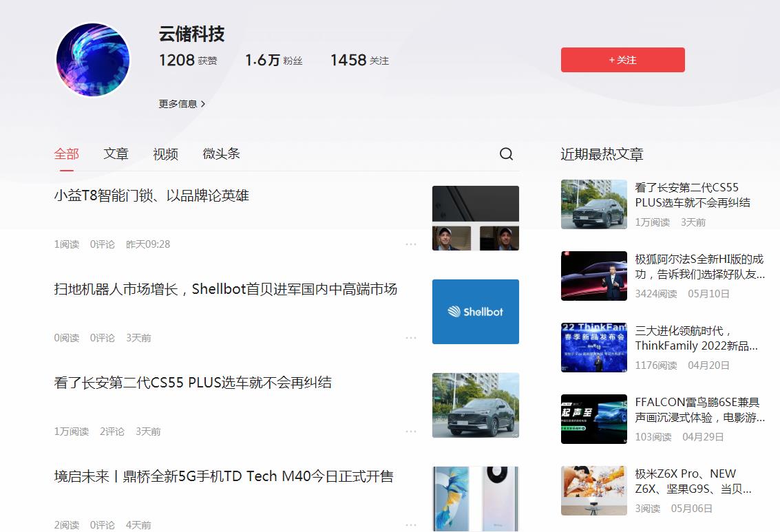Click sidebar thumbnail of 长安CS55 car
Viewport: 780px width, 532px height.
click(x=594, y=204)
